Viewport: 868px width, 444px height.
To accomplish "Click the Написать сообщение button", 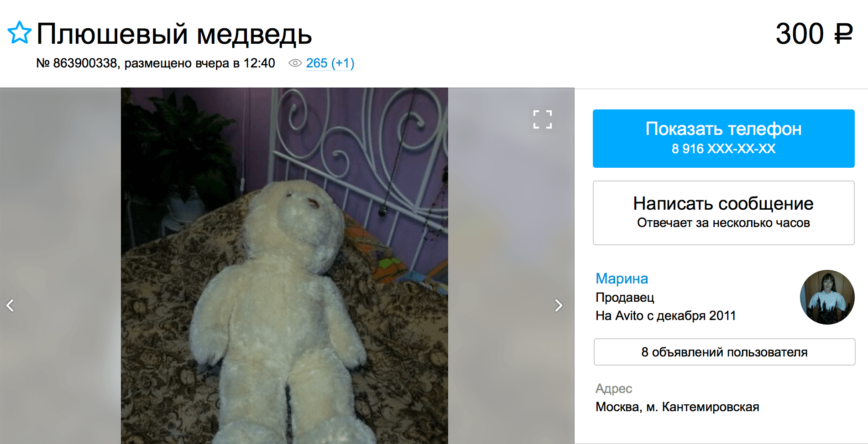I will 723,213.
